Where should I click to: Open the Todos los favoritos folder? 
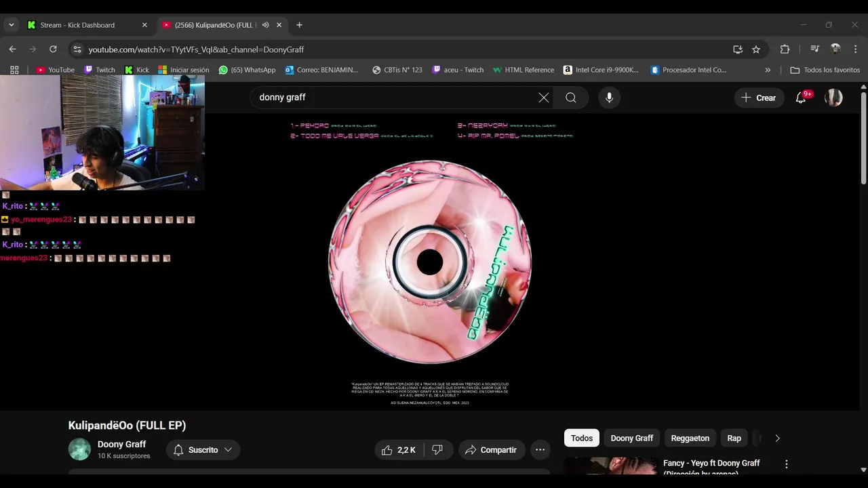[825, 70]
